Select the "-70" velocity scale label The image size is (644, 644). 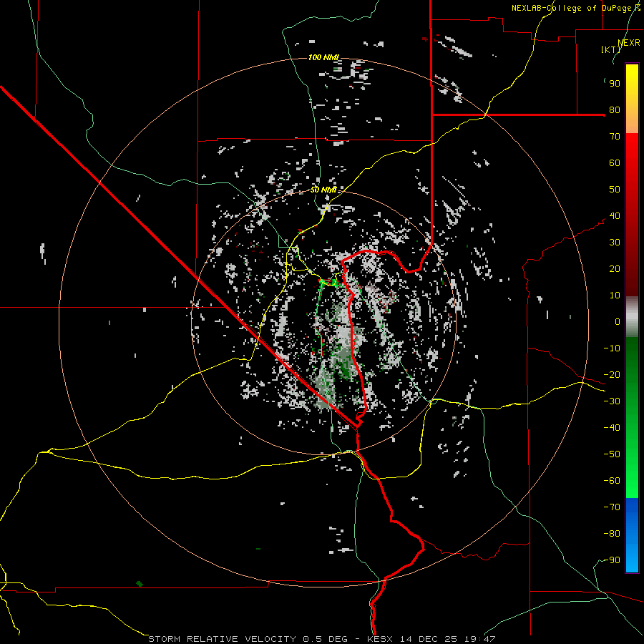coord(612,507)
